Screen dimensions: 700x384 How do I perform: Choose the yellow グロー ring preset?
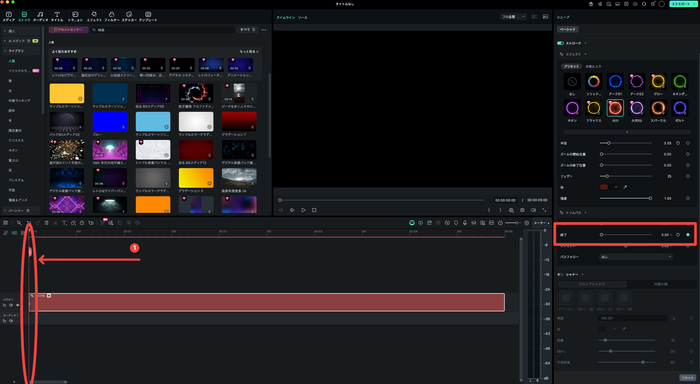[x=658, y=82]
